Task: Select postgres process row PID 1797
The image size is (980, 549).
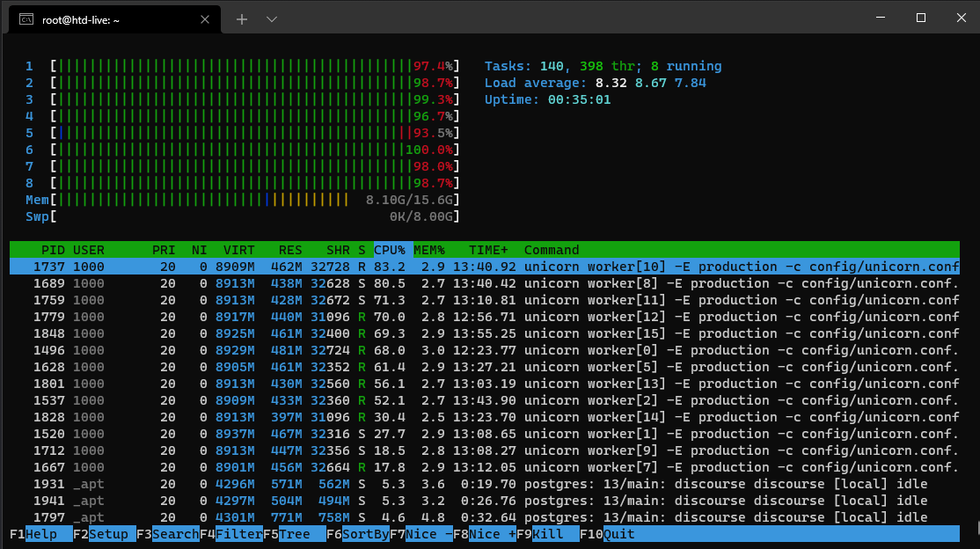Action: pos(485,517)
